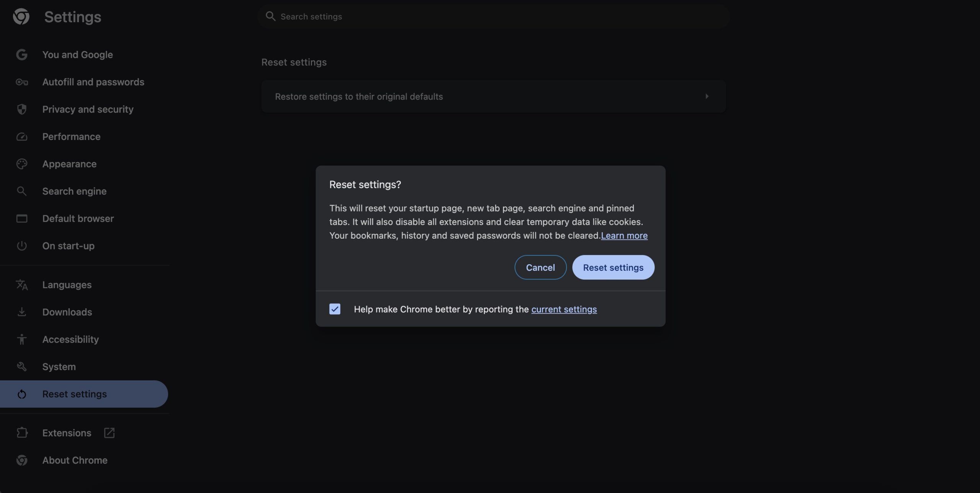Click the power icon for On start-up
980x493 pixels.
point(22,246)
